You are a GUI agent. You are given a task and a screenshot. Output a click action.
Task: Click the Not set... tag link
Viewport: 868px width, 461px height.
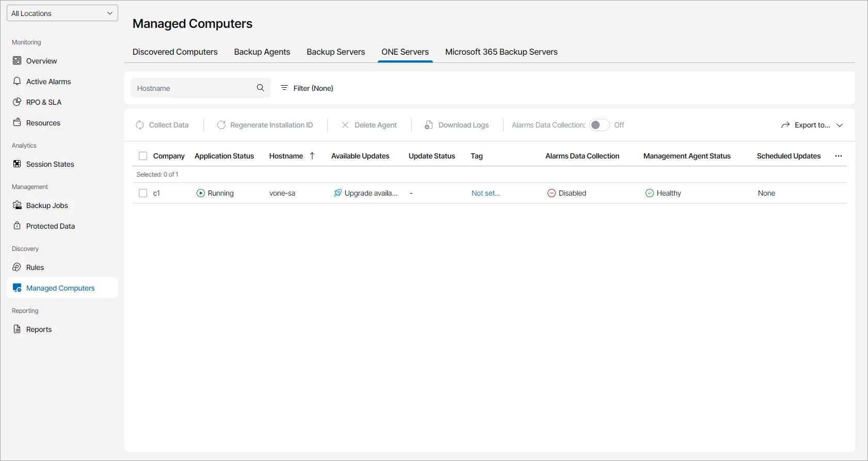486,193
